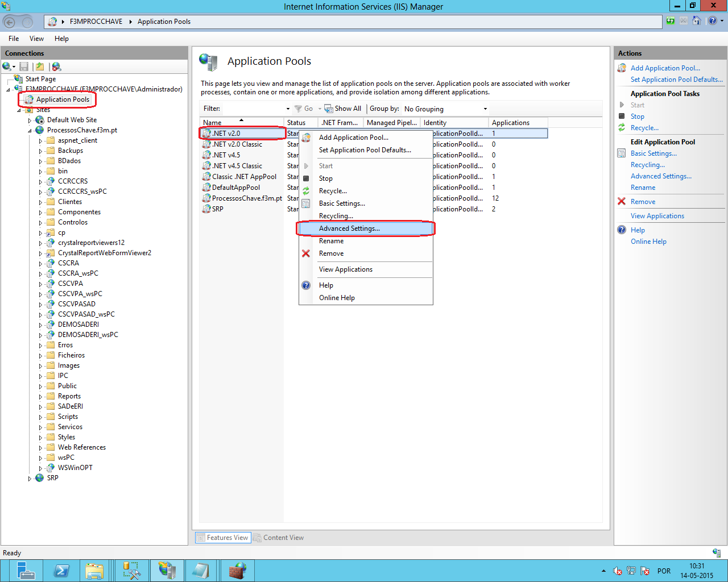Viewport: 728px width, 582px height.
Task: Click the back navigation arrow button
Action: point(10,22)
